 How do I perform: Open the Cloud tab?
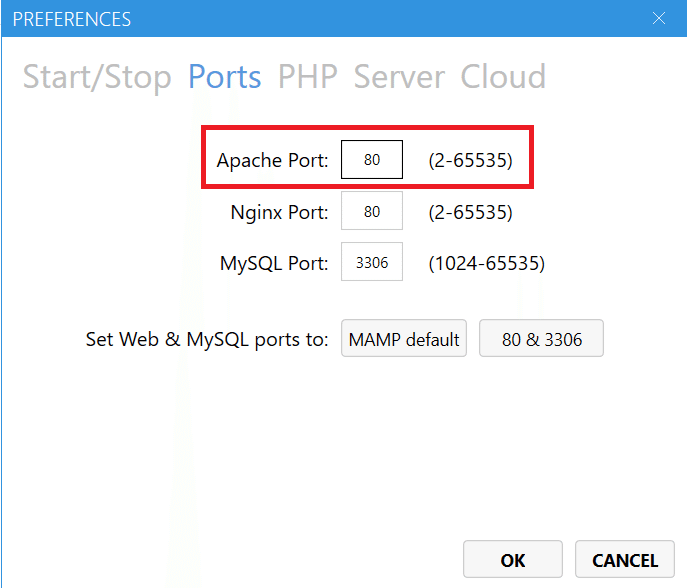click(x=503, y=77)
